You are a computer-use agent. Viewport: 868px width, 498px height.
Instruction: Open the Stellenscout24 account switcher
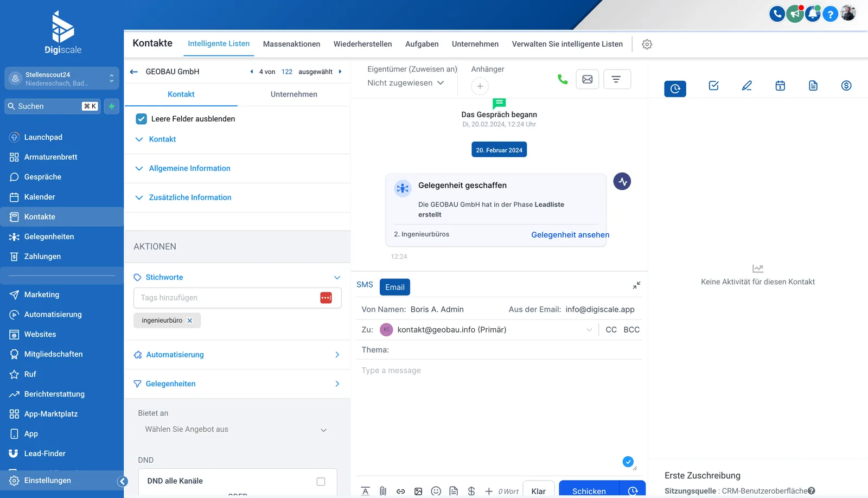[62, 79]
